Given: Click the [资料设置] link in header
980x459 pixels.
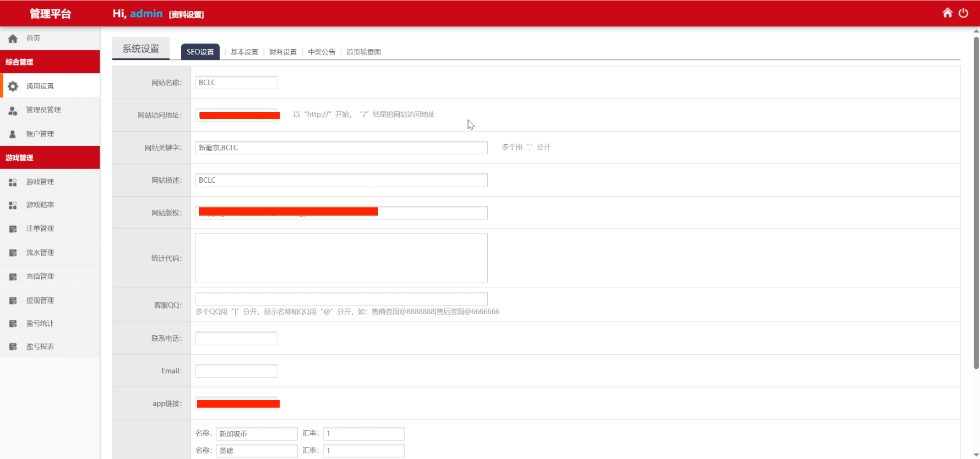Looking at the screenshot, I should (x=186, y=15).
